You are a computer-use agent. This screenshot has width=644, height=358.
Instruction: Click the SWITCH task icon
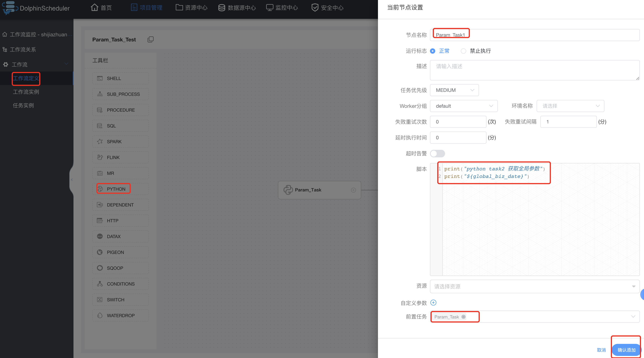[x=100, y=300]
